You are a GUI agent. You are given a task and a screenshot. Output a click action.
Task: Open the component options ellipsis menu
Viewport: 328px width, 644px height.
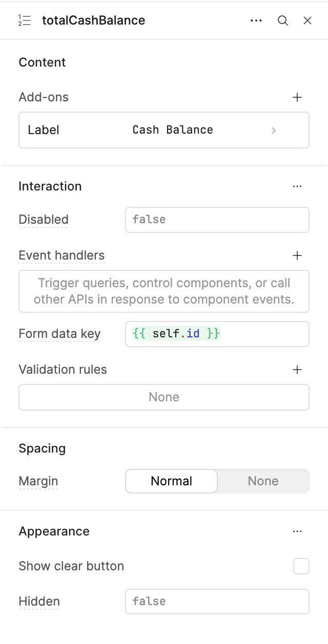click(256, 20)
